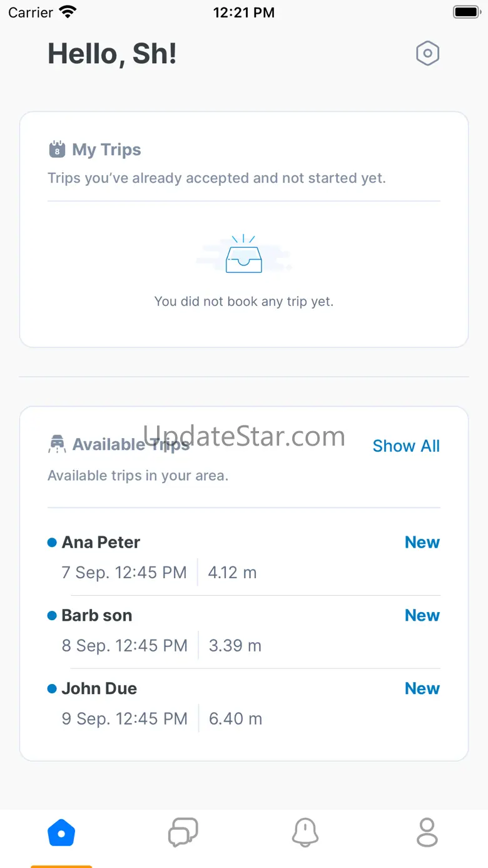Tap the blue dot beside Ana Peter
This screenshot has width=488, height=868.
pyautogui.click(x=52, y=543)
